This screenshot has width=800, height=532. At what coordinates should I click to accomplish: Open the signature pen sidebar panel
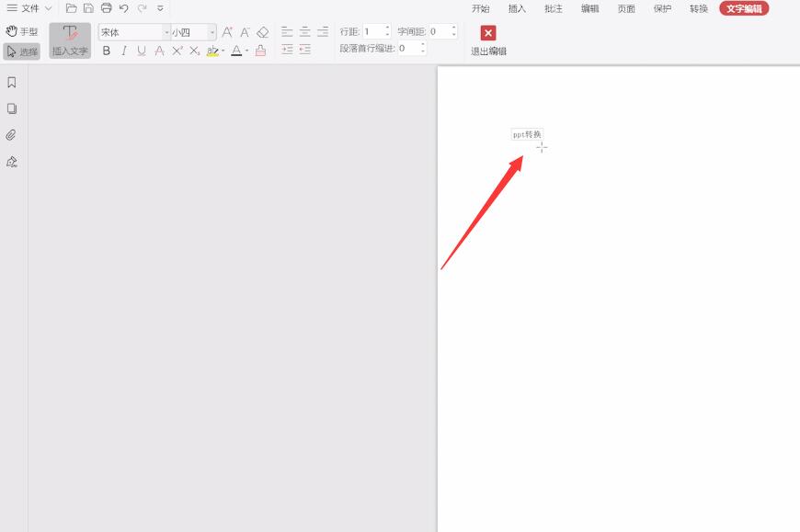coord(12,162)
